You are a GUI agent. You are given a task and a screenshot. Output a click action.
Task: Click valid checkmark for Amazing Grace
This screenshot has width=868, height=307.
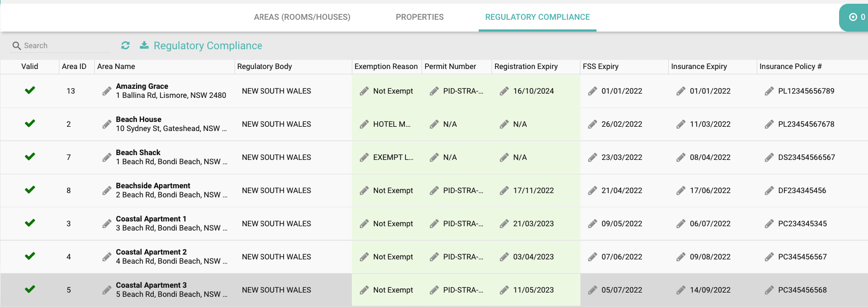point(30,90)
